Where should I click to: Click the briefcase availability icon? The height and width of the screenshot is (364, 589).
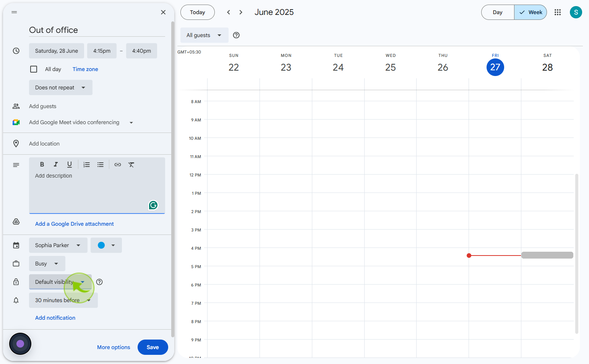(16, 264)
